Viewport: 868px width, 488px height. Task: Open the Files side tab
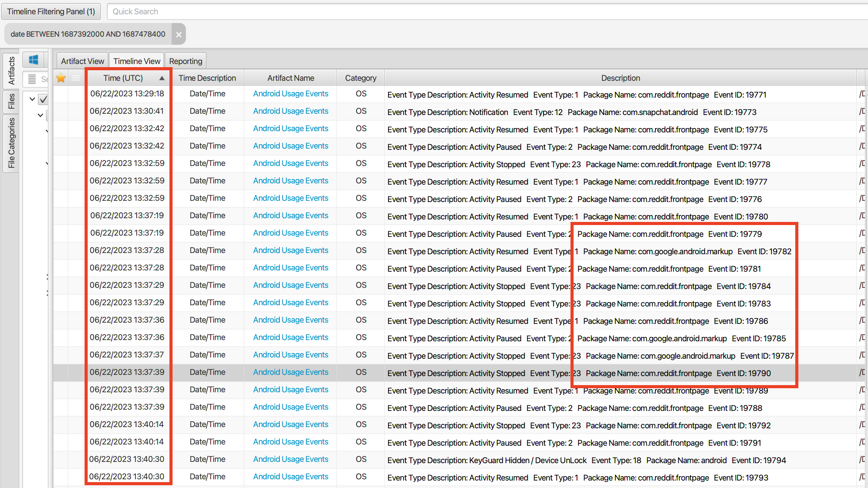(11, 101)
